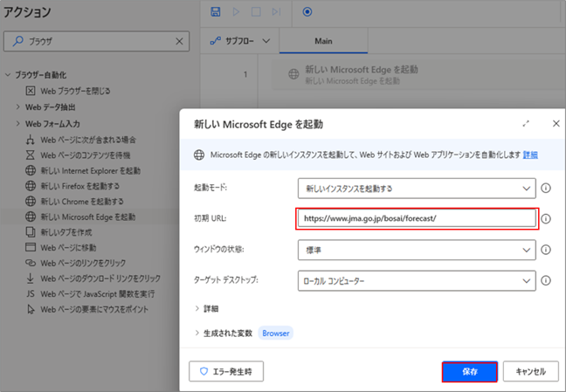Select '新しいタブを作成' action
Viewport: 566px width, 392px height.
tap(59, 232)
